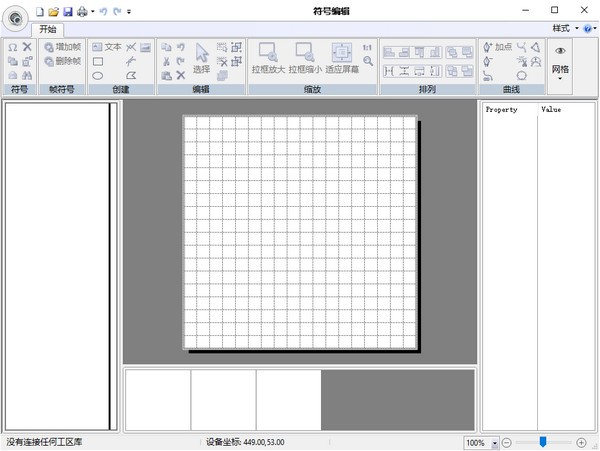The width and height of the screenshot is (600, 451).
Task: Click the 拉框放大 zoom-in box tool
Action: point(268,59)
